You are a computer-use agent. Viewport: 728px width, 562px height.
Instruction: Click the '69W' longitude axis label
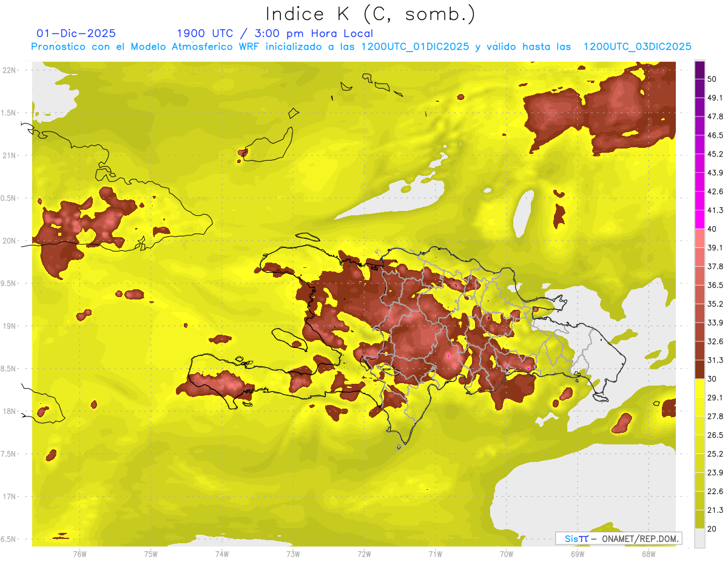click(x=577, y=554)
